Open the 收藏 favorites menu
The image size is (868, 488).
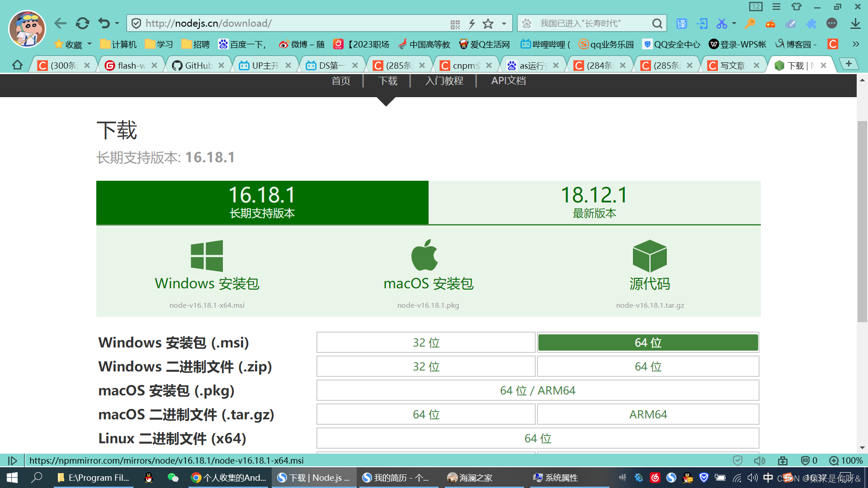tap(72, 44)
